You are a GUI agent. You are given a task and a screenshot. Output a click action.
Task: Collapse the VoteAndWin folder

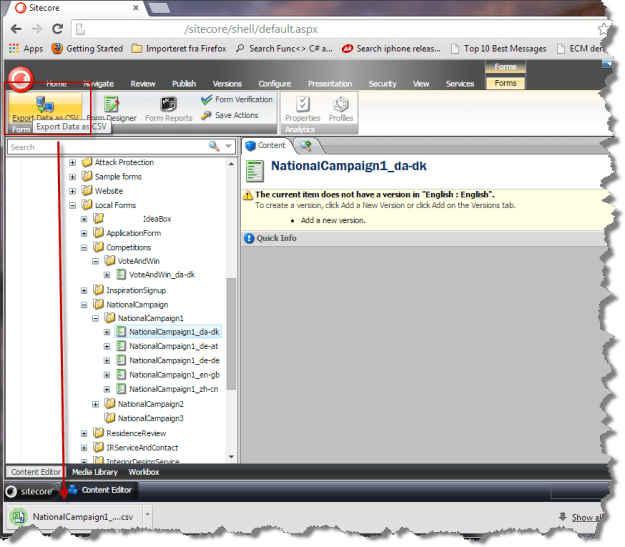tap(96, 262)
